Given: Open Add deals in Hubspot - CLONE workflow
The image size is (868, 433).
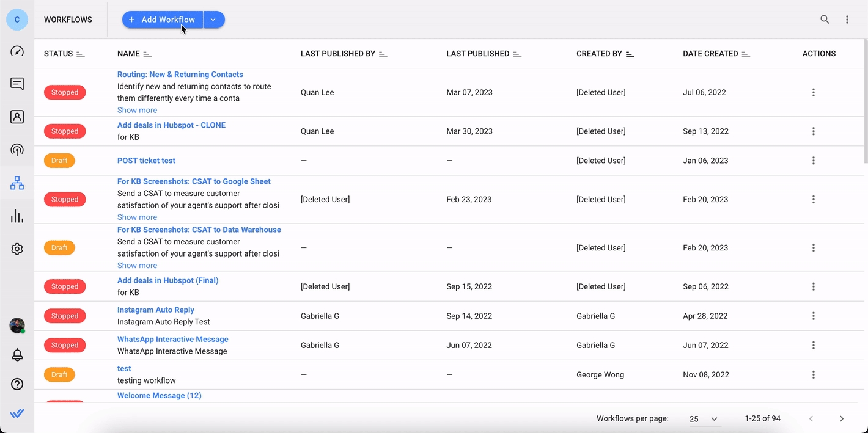Looking at the screenshot, I should coord(171,125).
